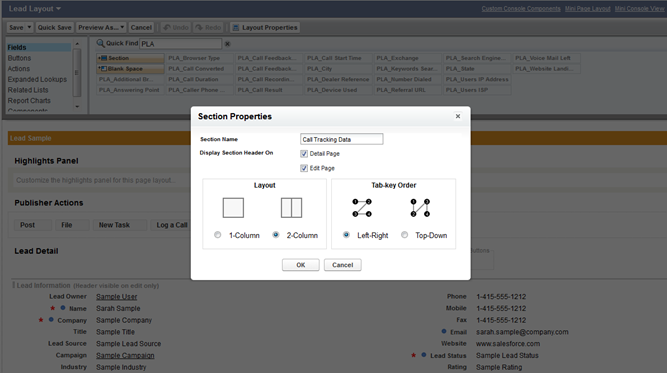
Task: Select the Fields palette category
Action: (39, 47)
